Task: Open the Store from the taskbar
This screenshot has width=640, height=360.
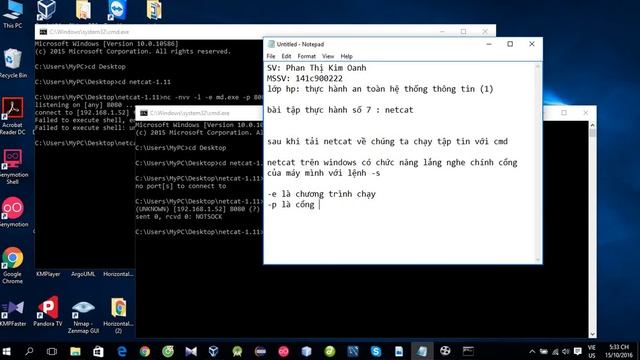Action: 98,351
